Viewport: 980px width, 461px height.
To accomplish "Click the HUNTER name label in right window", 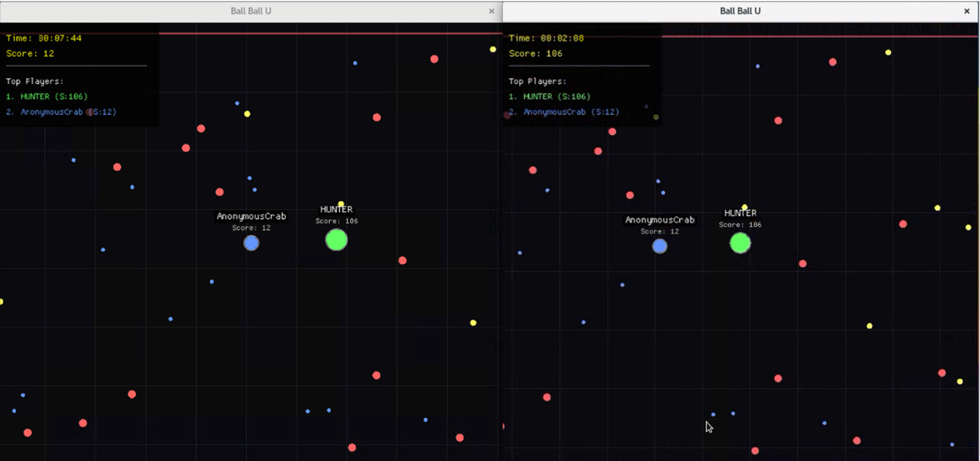I will 740,213.
